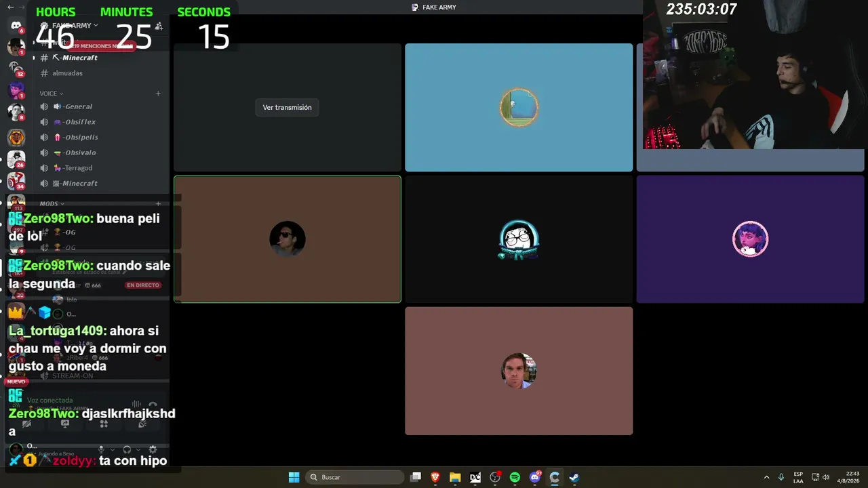Screen dimensions: 868x488
Task: Open server with hat avatar, badge 1
Action: coord(16,47)
